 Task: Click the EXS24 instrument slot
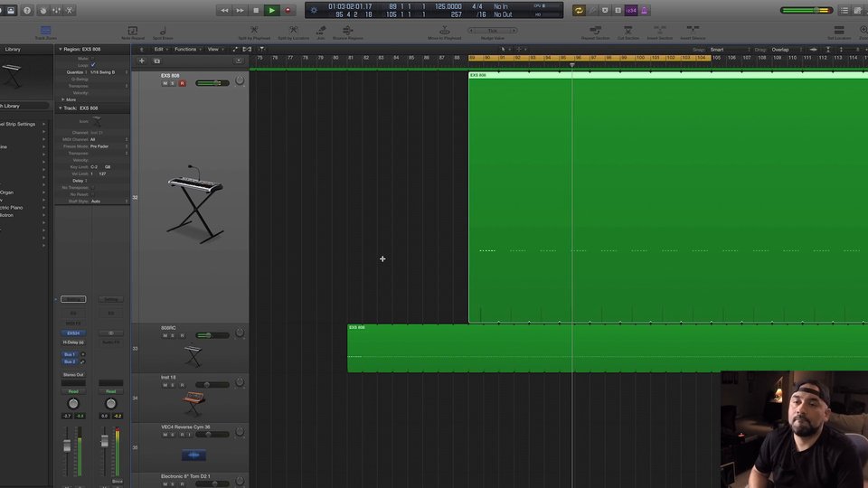click(73, 333)
